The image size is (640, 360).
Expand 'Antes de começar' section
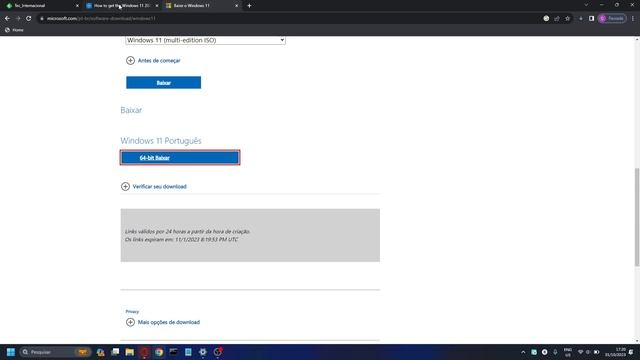point(153,60)
